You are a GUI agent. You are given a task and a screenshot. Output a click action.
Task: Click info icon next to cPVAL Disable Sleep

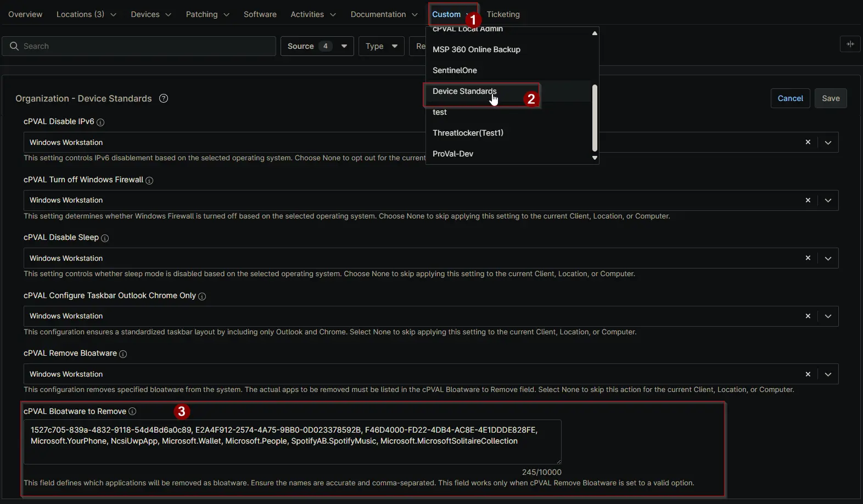pyautogui.click(x=105, y=238)
